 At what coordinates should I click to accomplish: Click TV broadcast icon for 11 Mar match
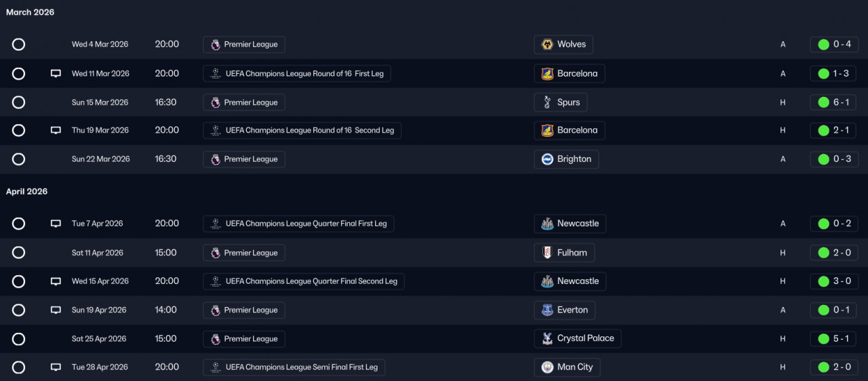click(x=56, y=74)
